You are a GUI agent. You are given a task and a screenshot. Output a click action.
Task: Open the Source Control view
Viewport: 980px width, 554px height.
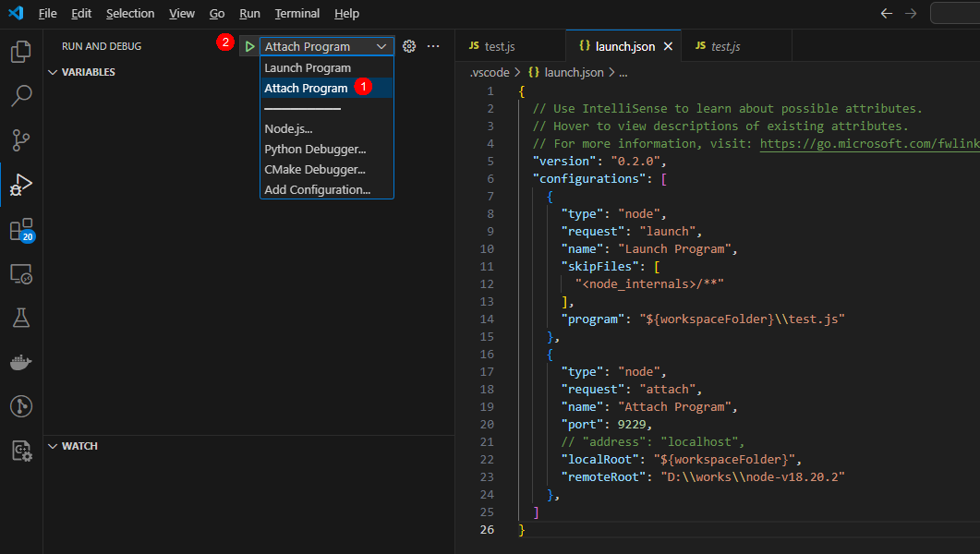click(x=20, y=140)
